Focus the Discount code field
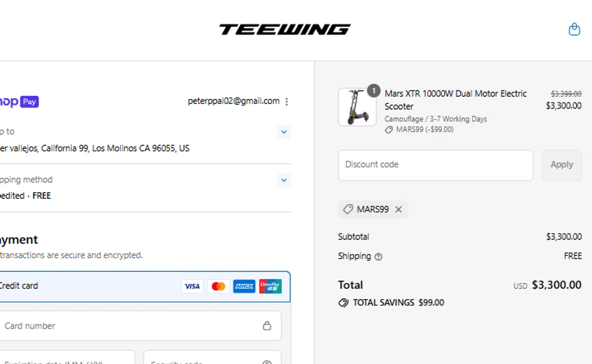The image size is (592, 364). point(436,165)
